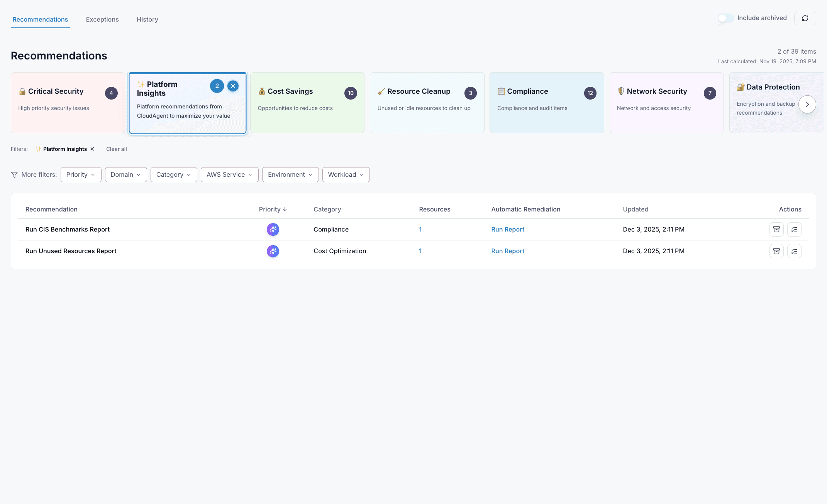Open the Priority filter dropdown
Screen dimensions: 827x504
(81, 174)
